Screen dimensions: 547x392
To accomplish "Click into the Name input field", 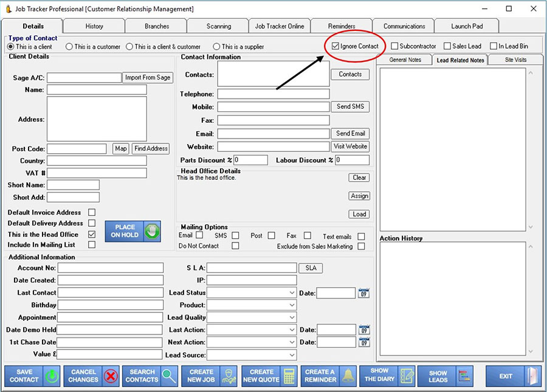I will [97, 90].
